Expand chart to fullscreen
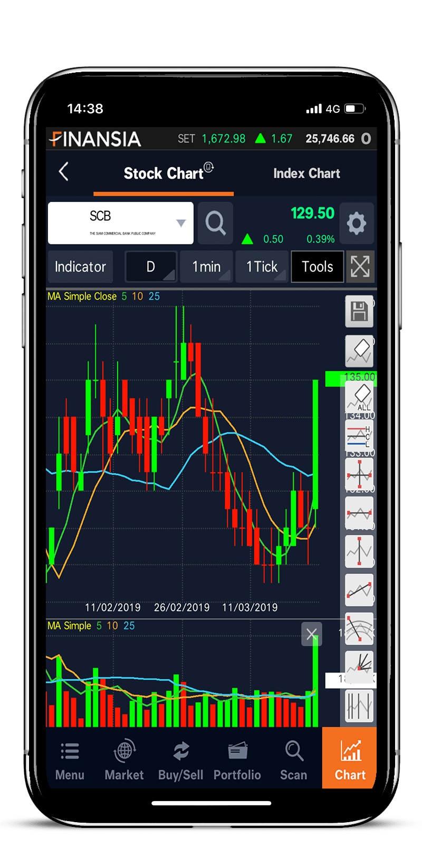Viewport: 422px width, 868px height. (x=360, y=267)
